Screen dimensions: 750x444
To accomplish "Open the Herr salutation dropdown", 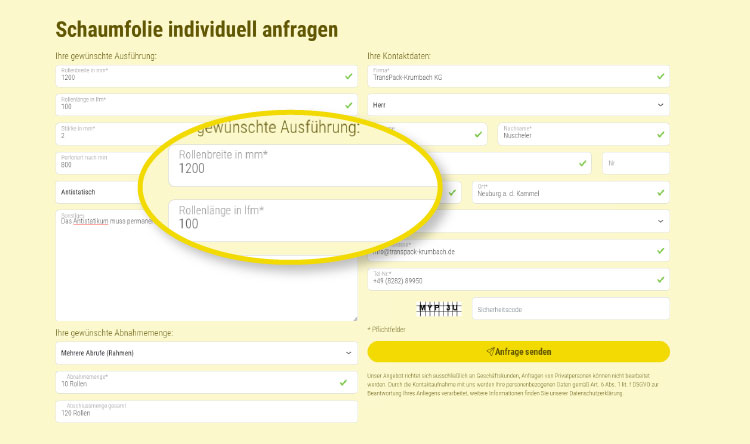I will [518, 105].
